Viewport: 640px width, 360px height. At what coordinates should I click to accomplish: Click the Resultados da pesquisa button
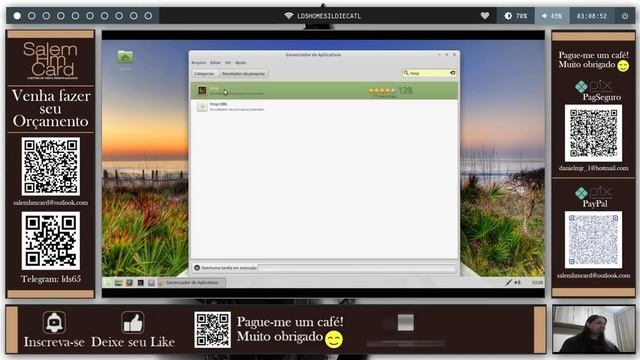point(243,73)
